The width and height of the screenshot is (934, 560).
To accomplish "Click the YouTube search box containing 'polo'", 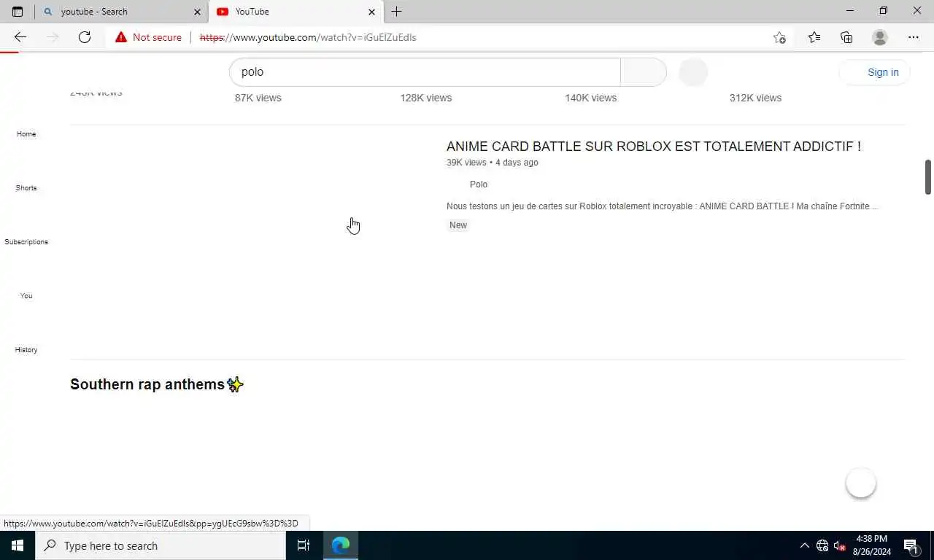I will pyautogui.click(x=425, y=72).
